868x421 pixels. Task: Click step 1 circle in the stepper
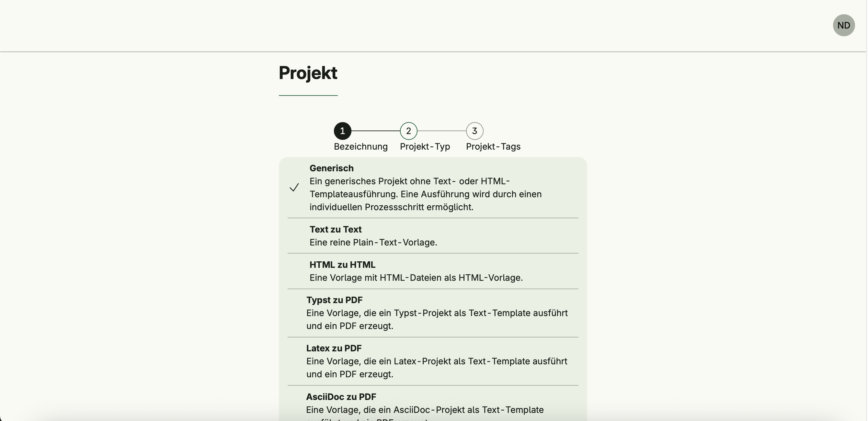click(x=342, y=131)
